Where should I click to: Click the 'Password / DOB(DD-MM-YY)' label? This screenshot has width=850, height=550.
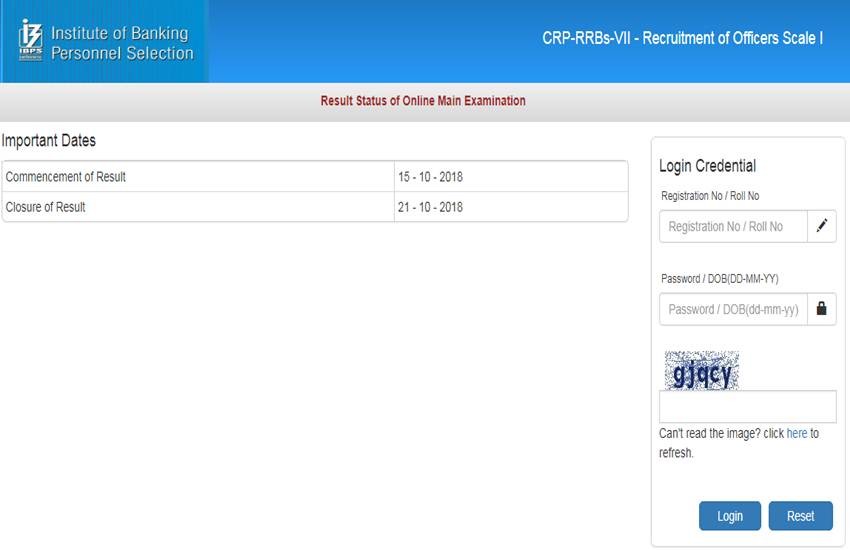(719, 279)
